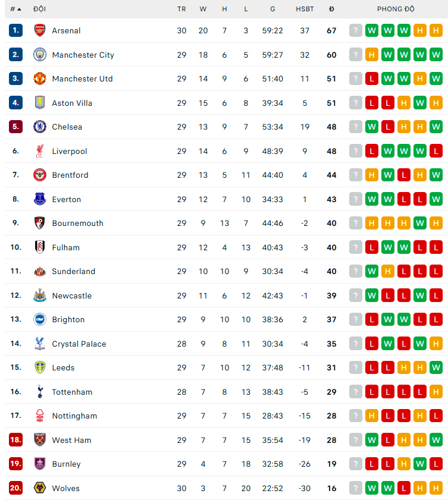Click the Chelsea club badge
The height and width of the screenshot is (500, 448).
click(40, 127)
